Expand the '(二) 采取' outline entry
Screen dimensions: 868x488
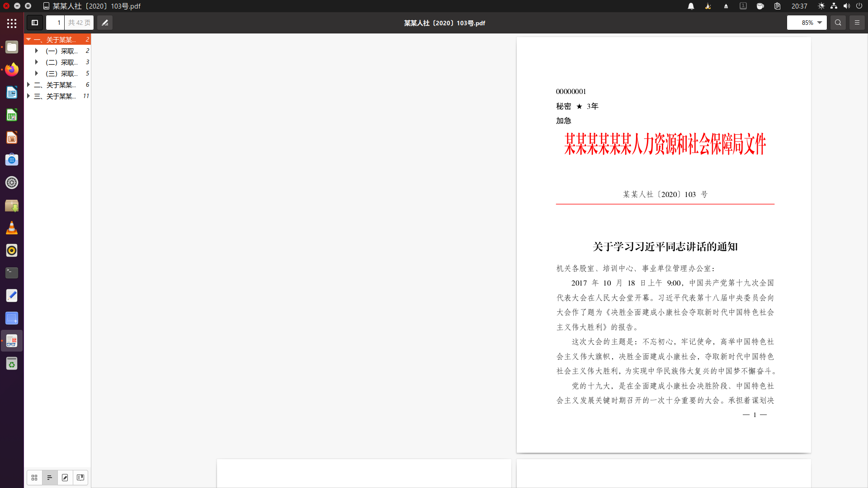37,62
